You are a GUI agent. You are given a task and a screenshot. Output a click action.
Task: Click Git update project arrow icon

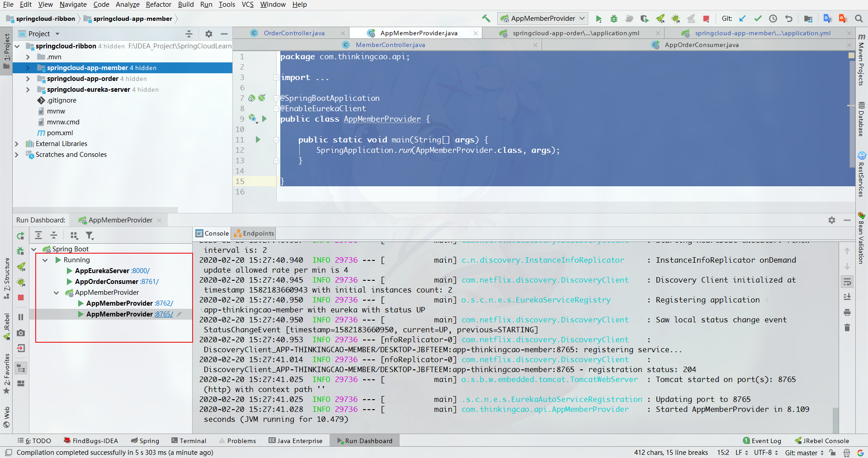click(x=742, y=19)
